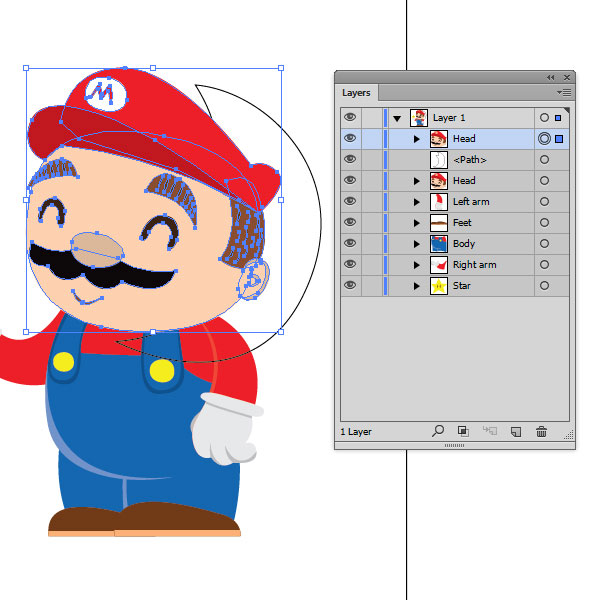The width and height of the screenshot is (600, 600).
Task: Click the Create New Sublayer icon
Action: (x=490, y=431)
